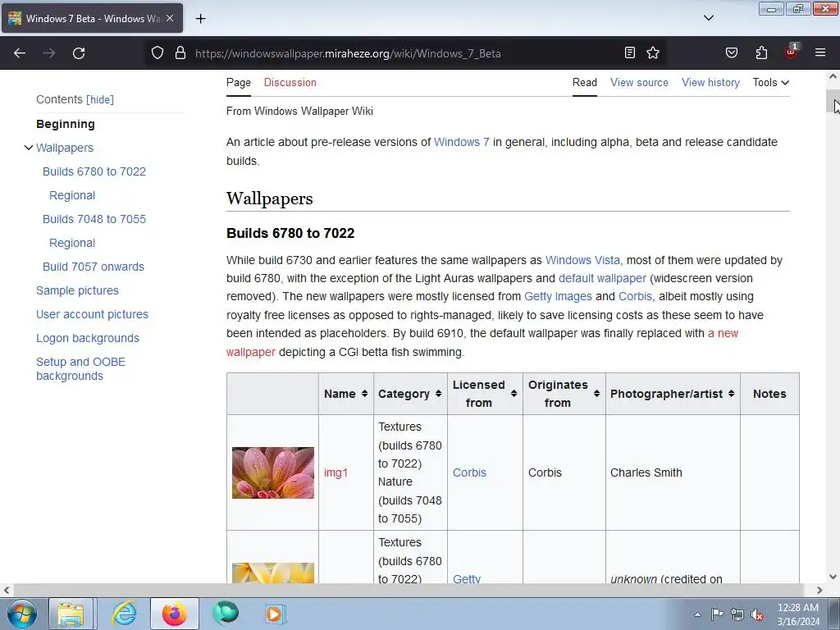Click the forward navigation arrow
The height and width of the screenshot is (630, 840).
point(49,53)
